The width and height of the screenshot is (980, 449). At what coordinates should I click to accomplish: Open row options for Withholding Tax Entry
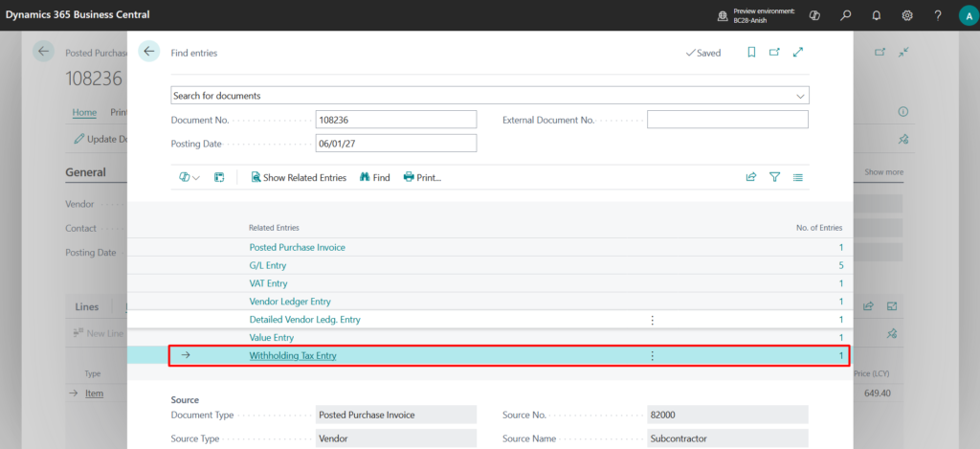[653, 355]
